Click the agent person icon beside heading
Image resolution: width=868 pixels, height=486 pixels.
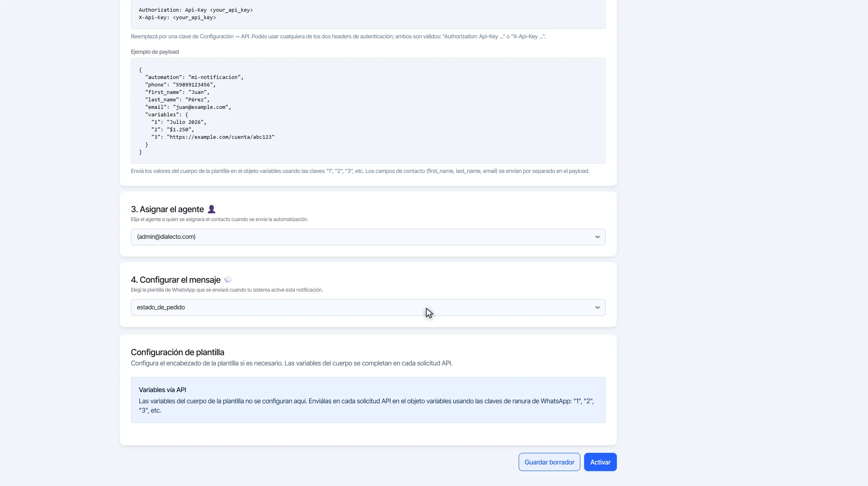pos(211,209)
